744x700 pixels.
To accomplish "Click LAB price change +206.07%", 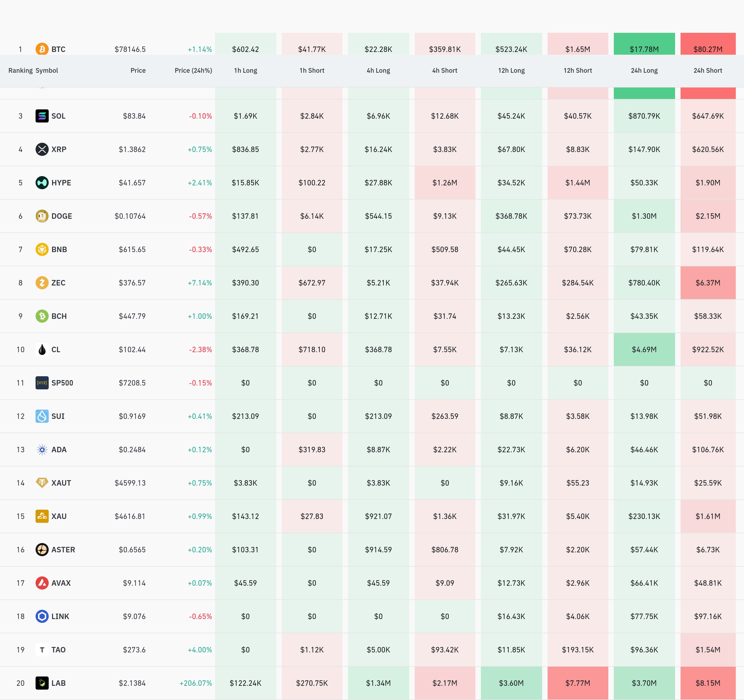I will (x=196, y=683).
